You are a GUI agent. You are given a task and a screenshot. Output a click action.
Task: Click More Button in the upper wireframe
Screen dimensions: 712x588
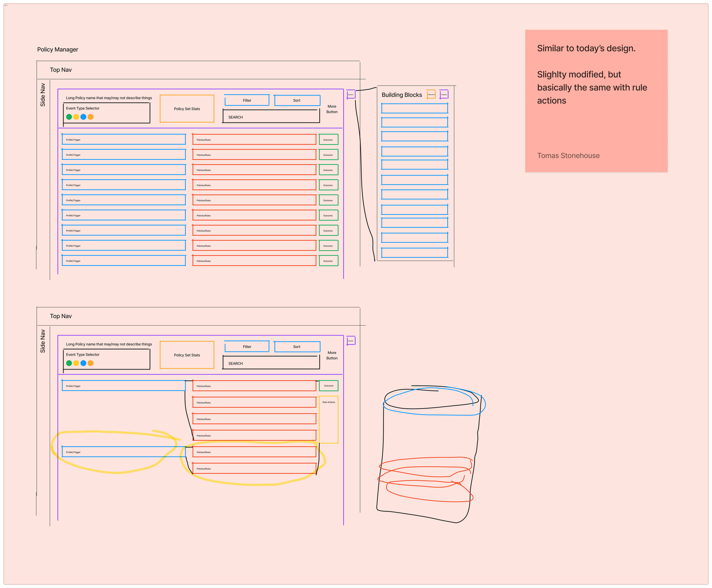(x=332, y=109)
